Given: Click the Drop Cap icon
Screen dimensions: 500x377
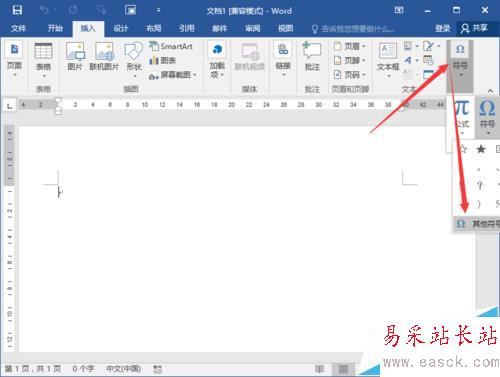Looking at the screenshot, I should tap(410, 74).
